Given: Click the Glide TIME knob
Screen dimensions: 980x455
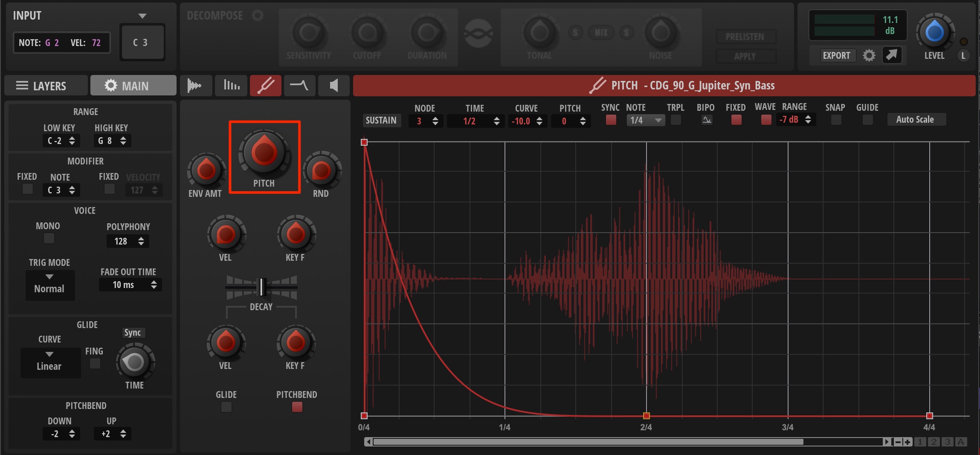Looking at the screenshot, I should point(135,362).
